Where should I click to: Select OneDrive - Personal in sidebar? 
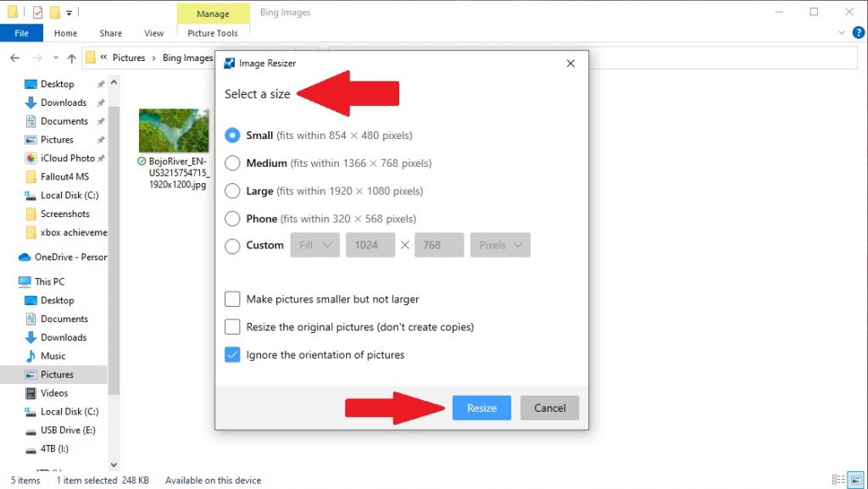71,258
